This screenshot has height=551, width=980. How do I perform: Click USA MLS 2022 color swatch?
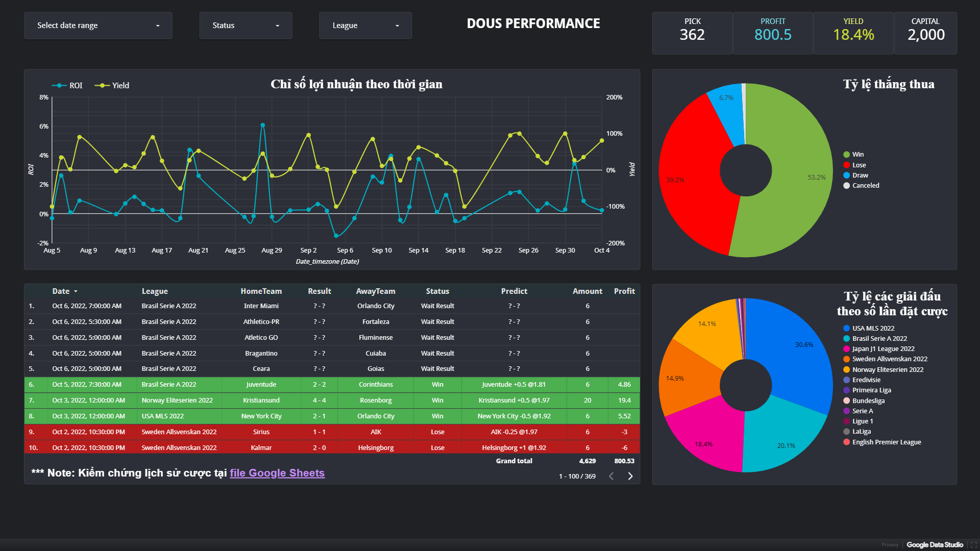[846, 329]
